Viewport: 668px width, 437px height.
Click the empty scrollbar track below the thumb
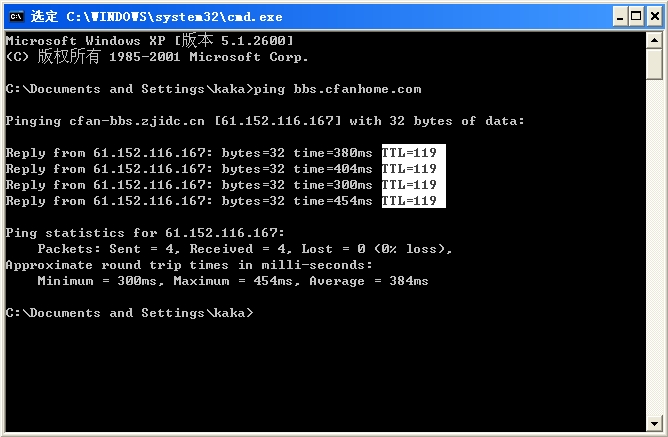pos(654,250)
